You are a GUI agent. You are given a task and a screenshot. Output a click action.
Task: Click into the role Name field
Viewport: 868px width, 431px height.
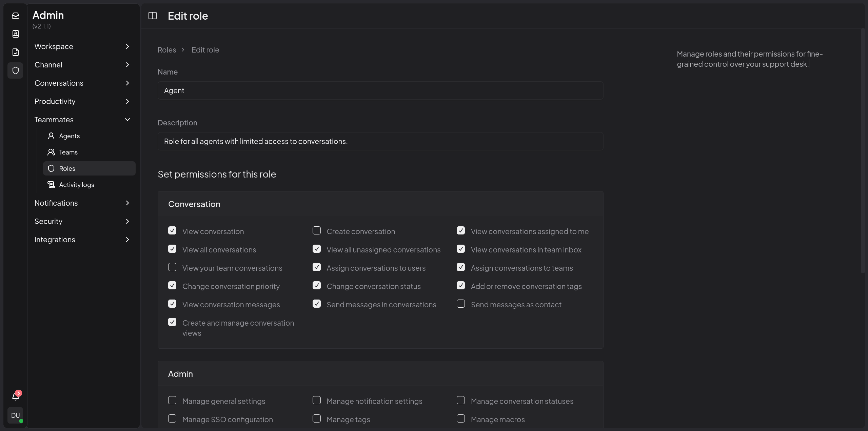coord(380,90)
